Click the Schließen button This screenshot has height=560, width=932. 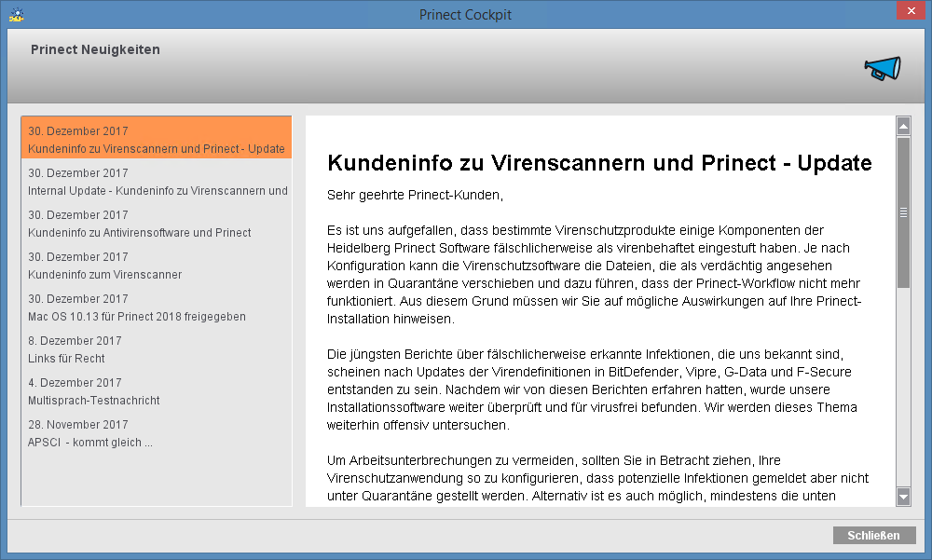874,535
